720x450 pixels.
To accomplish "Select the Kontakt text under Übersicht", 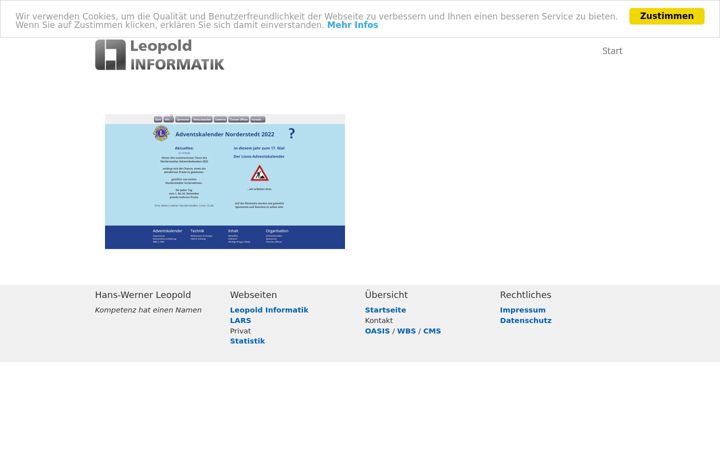I will click(x=379, y=321).
